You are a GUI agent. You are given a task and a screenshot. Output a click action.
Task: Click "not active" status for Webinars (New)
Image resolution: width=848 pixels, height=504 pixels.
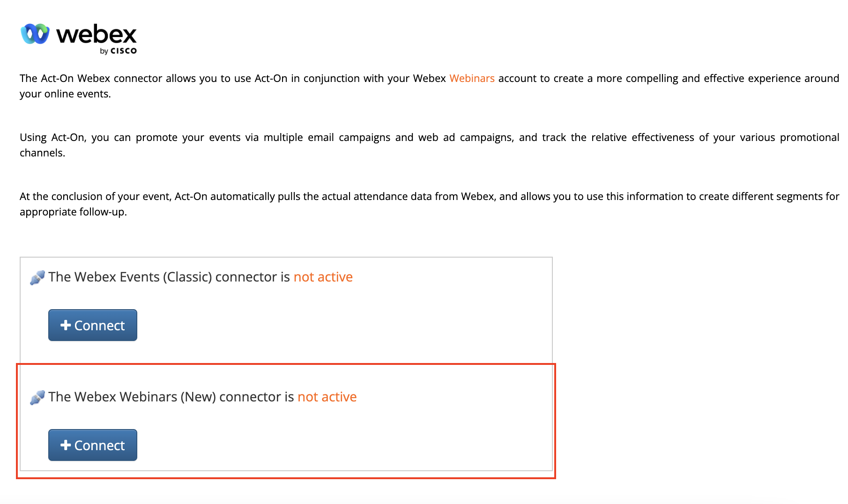coord(327,397)
